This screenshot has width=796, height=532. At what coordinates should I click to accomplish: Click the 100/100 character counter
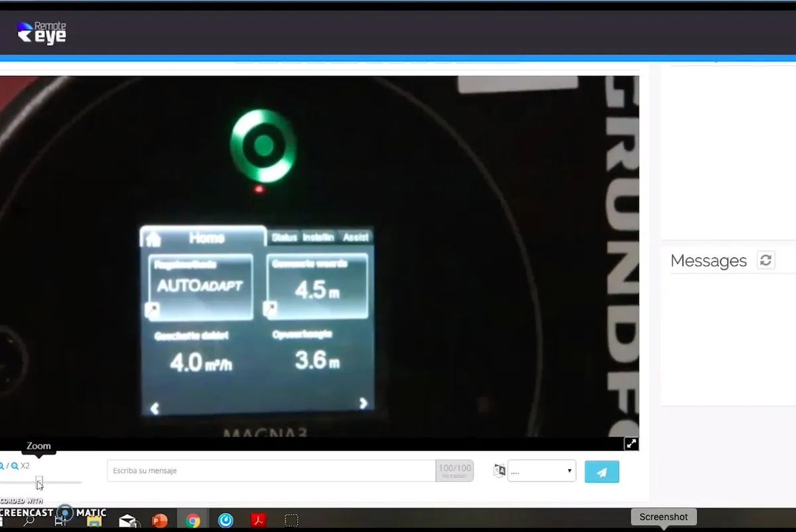454,471
